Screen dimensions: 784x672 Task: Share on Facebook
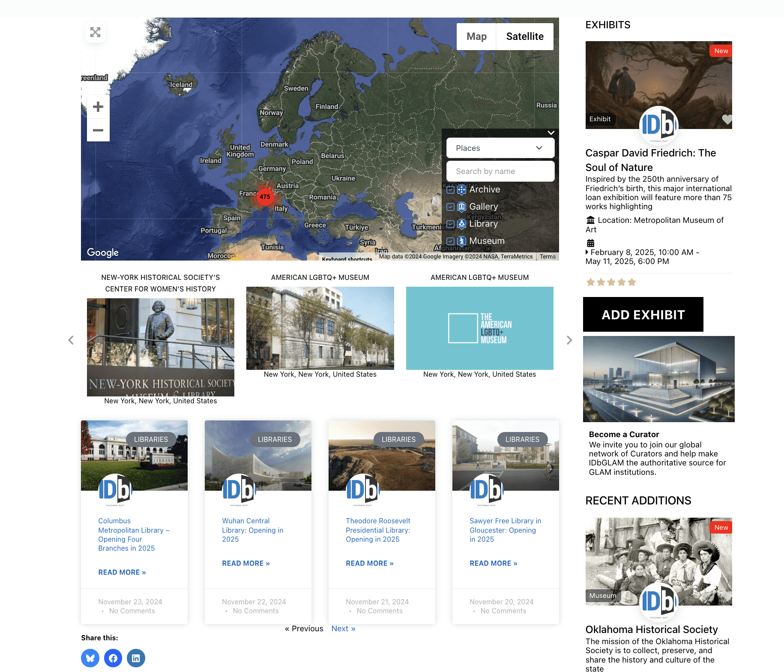pyautogui.click(x=113, y=658)
